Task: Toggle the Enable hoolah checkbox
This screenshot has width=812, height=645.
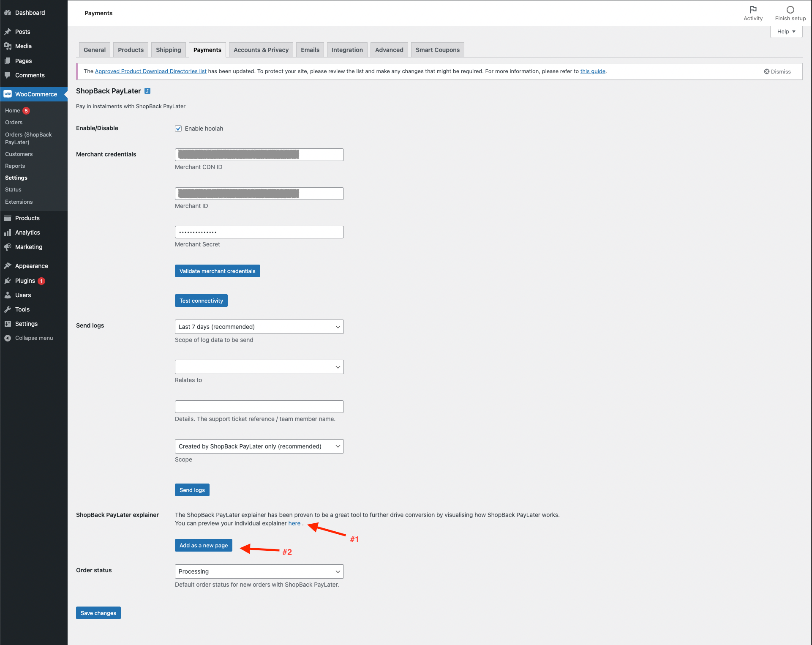Action: [x=178, y=128]
